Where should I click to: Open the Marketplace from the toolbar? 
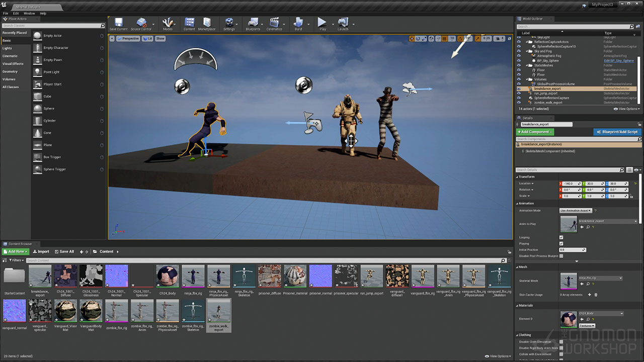[206, 24]
